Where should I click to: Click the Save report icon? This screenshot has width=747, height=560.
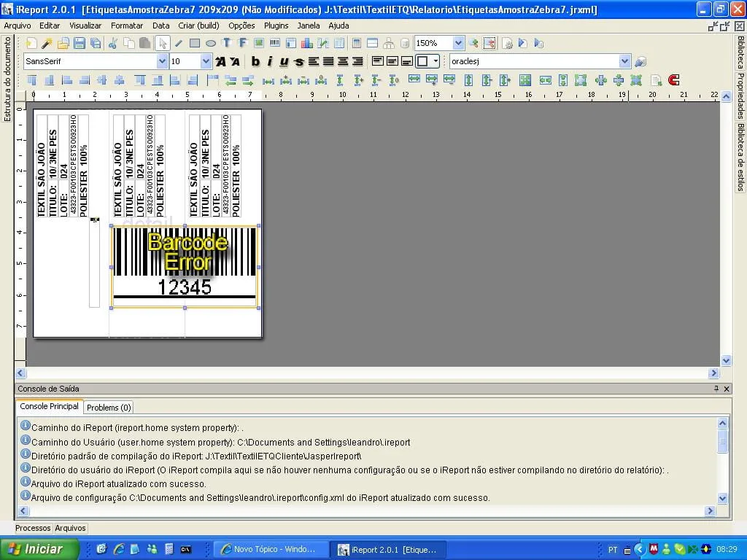click(80, 44)
